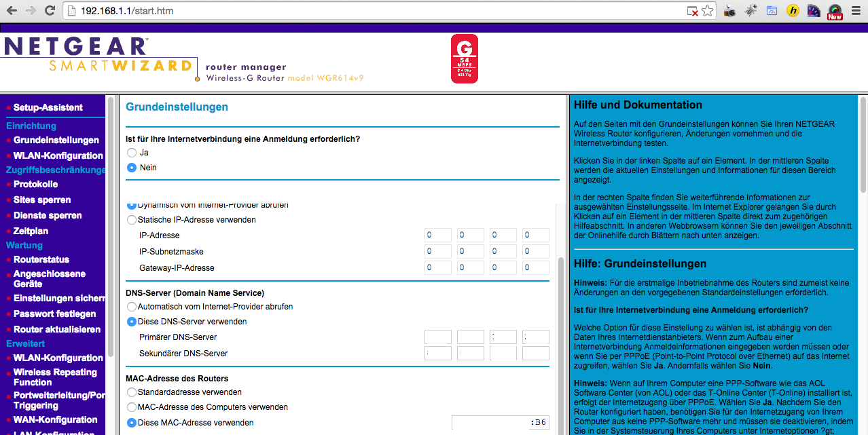Click 'MAC-Adresse des Routers' section title
The width and height of the screenshot is (868, 435).
pyautogui.click(x=177, y=379)
